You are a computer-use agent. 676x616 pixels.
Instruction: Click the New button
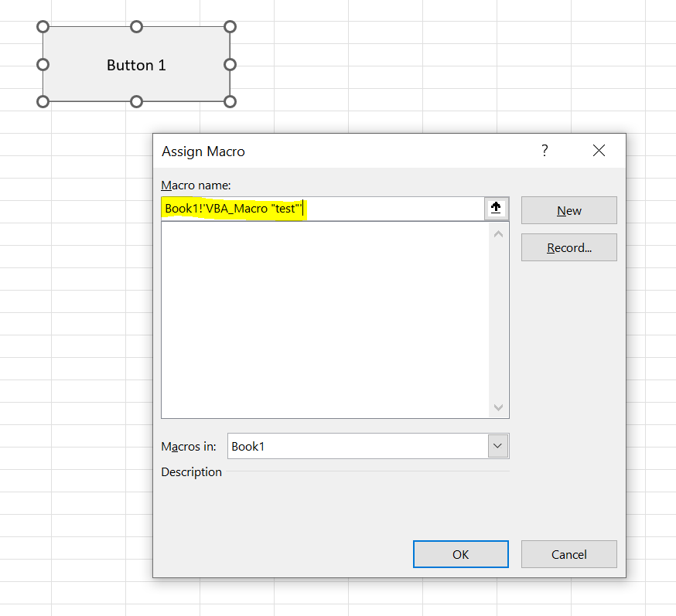(568, 210)
